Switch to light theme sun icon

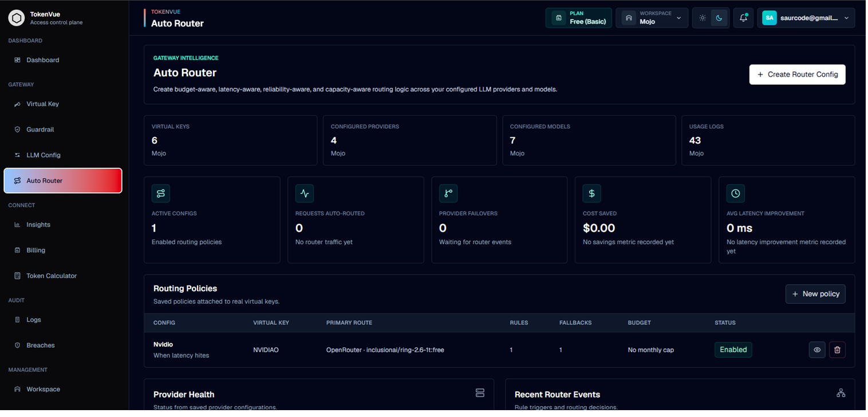pyautogui.click(x=703, y=18)
